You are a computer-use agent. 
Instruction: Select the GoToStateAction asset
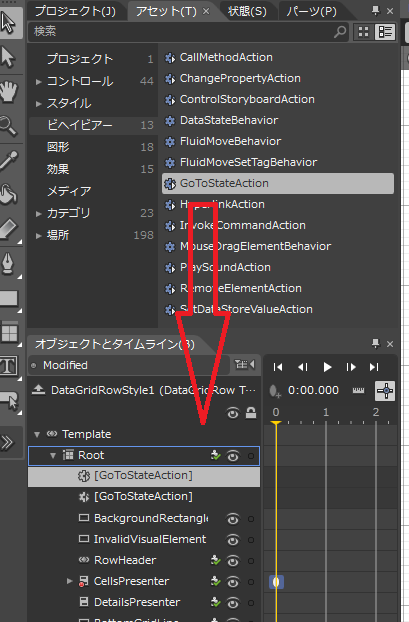point(278,183)
